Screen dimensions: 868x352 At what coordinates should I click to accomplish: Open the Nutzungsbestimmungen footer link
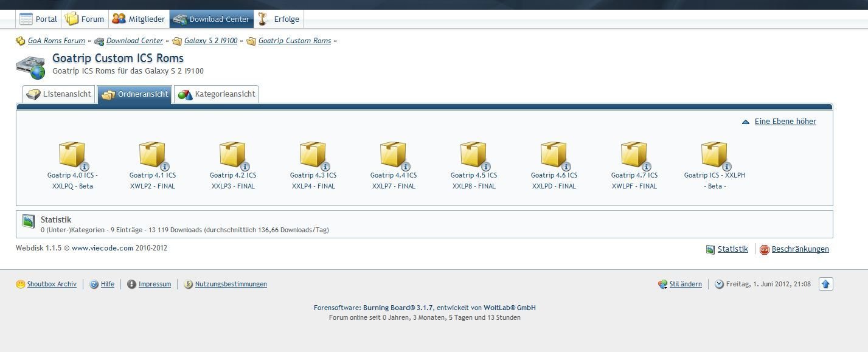tap(231, 284)
